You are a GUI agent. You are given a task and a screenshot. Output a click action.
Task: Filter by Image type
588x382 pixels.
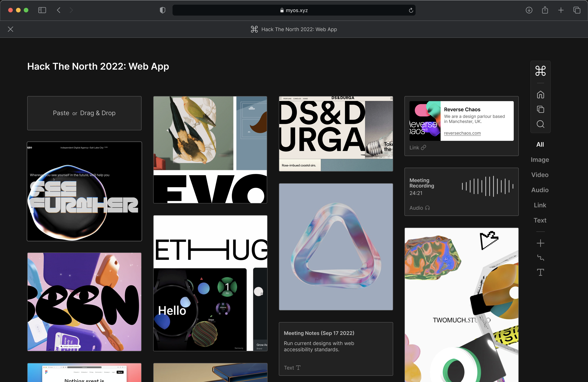tap(540, 160)
